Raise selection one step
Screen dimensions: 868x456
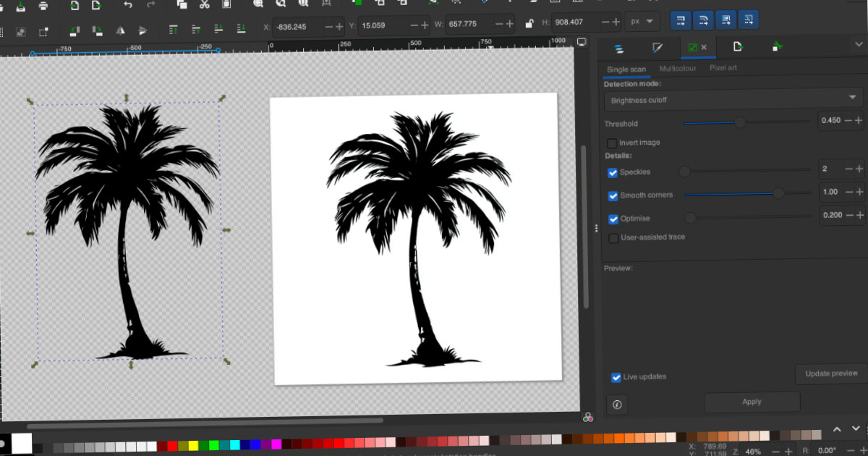[x=195, y=30]
